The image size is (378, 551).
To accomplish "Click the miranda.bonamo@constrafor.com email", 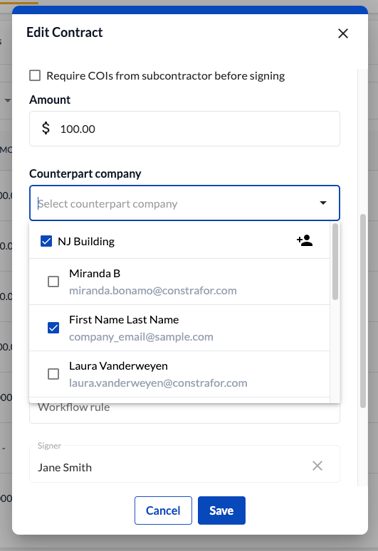I will tap(153, 291).
